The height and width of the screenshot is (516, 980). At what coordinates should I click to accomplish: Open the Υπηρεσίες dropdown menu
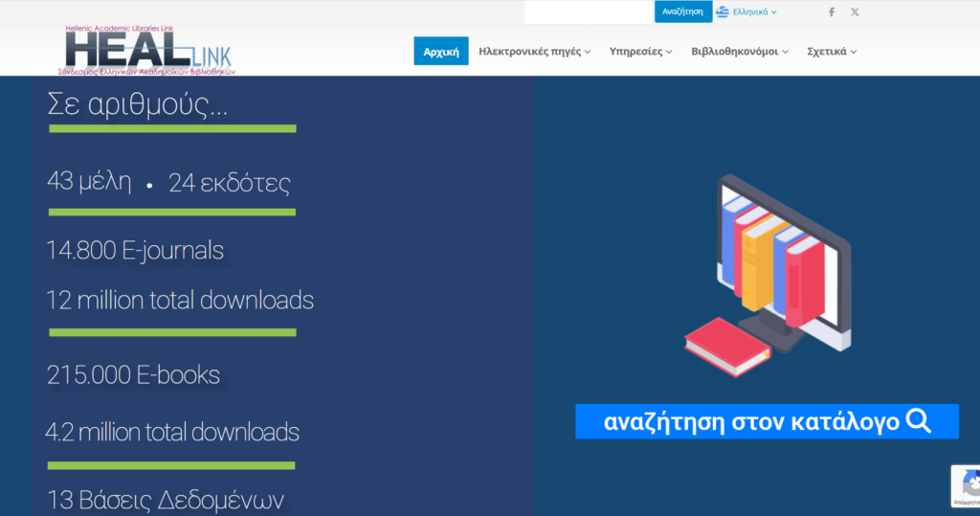640,52
